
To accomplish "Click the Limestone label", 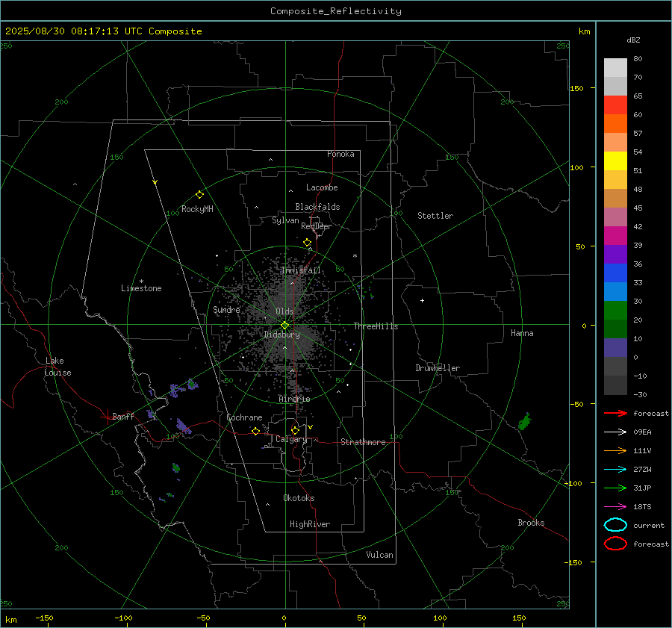I will pos(141,288).
